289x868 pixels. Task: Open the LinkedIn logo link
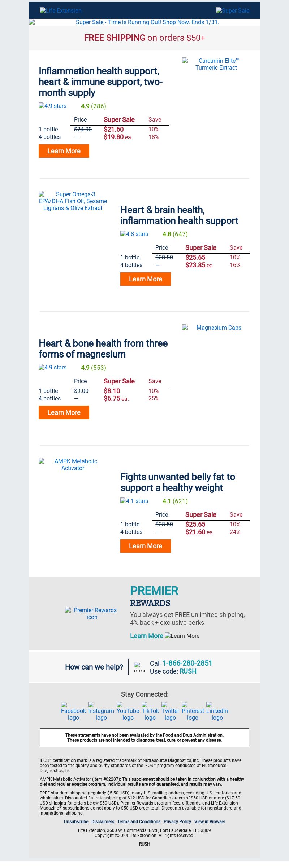tap(217, 711)
